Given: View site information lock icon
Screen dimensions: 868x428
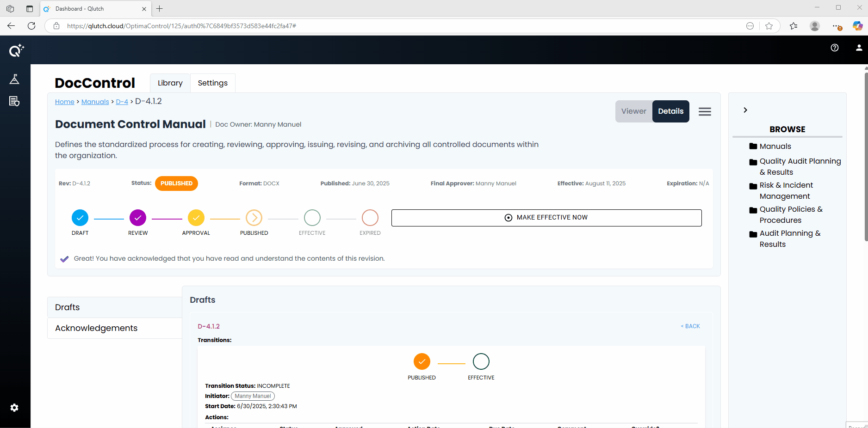Looking at the screenshot, I should (56, 26).
